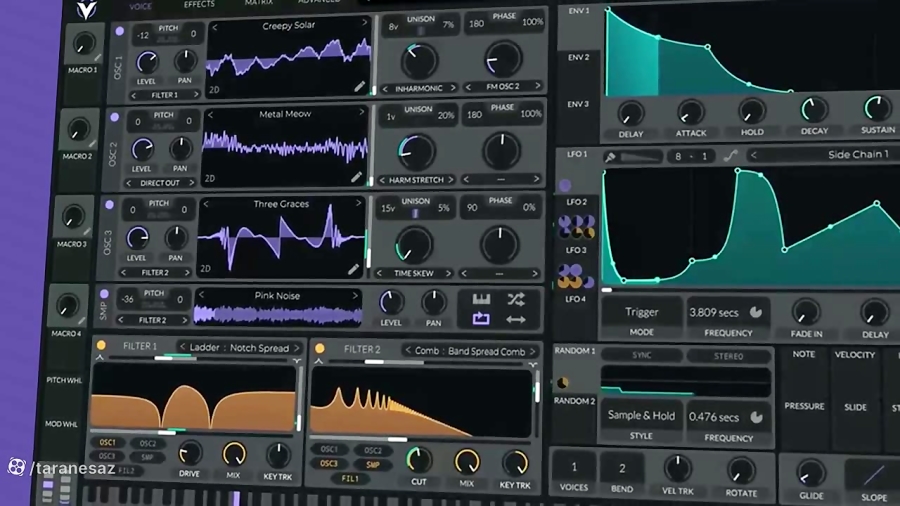Toggle sampler bounce double-arrow icon
The height and width of the screenshot is (506, 900).
[515, 320]
